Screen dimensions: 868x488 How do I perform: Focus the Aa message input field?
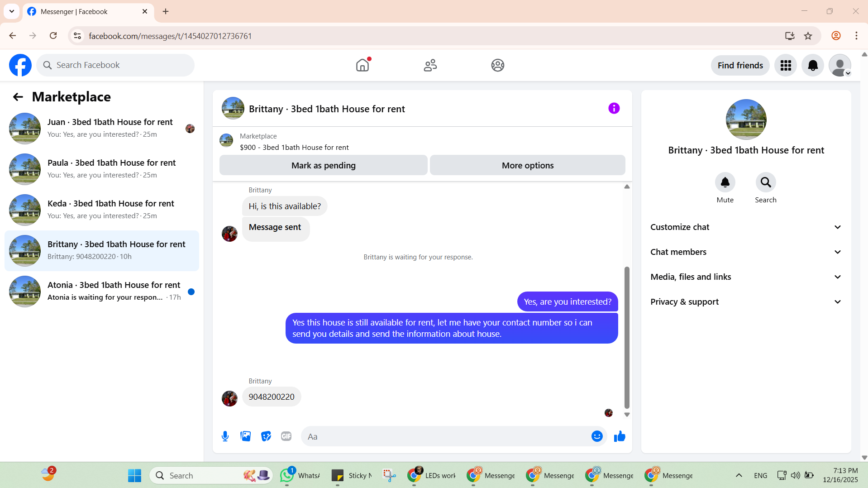click(446, 436)
